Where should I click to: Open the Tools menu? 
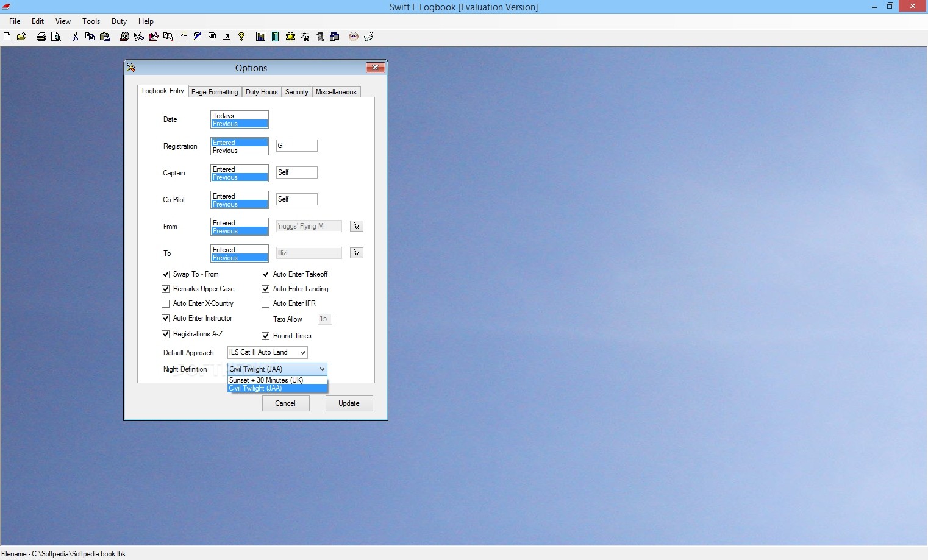(x=91, y=21)
